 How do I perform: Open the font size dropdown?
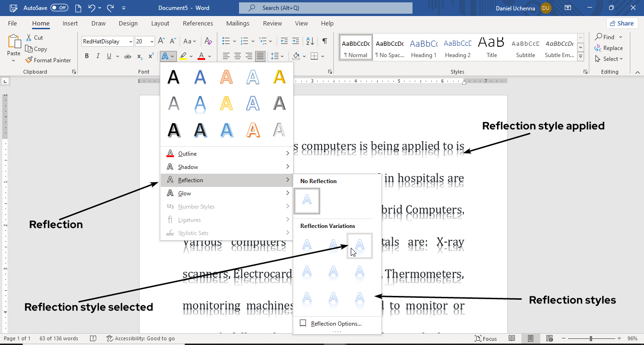coord(152,42)
